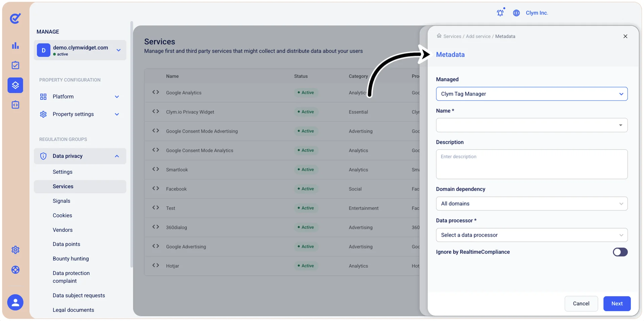Click the Services breadcrumb link
Screen dimensions: 644x321
pos(452,36)
